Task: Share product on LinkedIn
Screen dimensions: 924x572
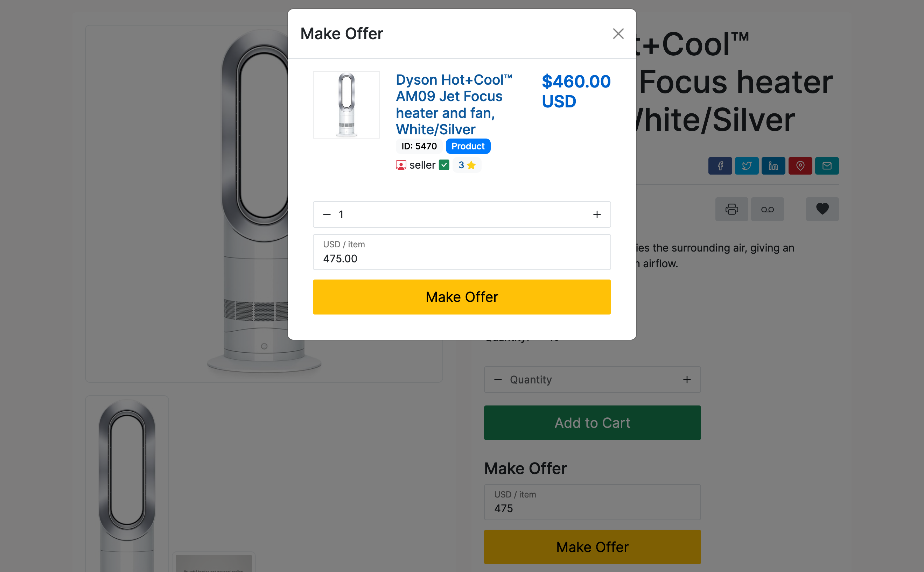Action: (773, 166)
